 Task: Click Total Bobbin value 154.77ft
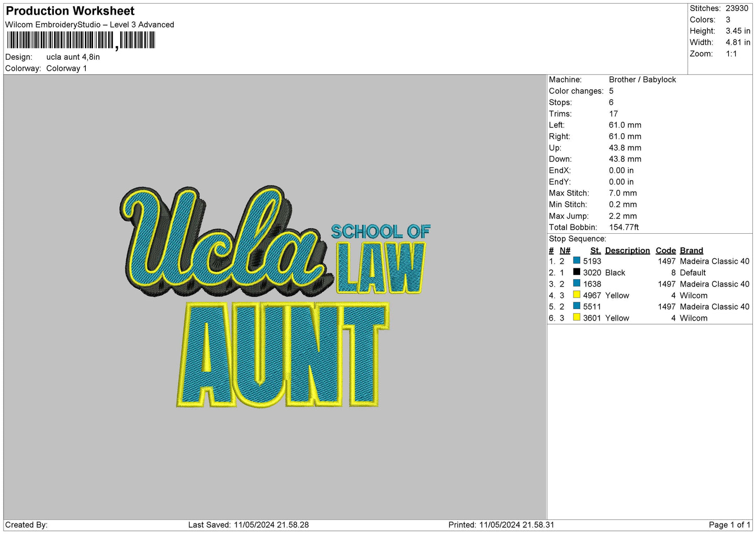tap(624, 227)
